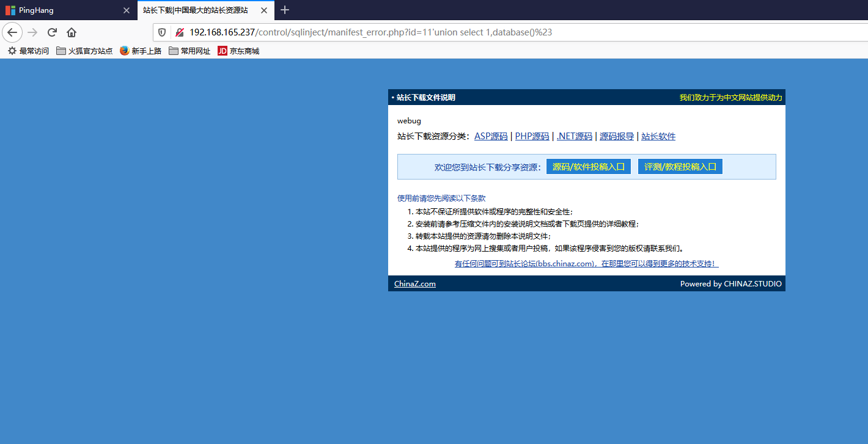Follow the ASP源码 link
Screen dimensions: 868x444
coord(491,136)
